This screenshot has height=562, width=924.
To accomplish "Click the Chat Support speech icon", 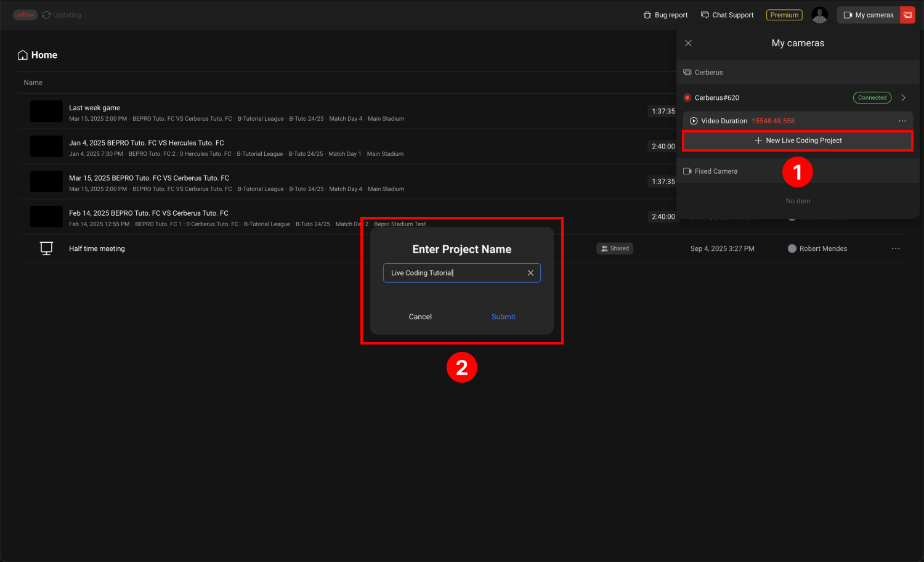I will (705, 15).
